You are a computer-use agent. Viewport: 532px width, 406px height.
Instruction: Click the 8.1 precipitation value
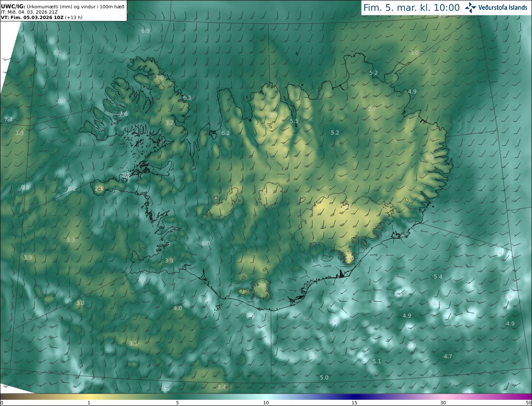coord(57,53)
